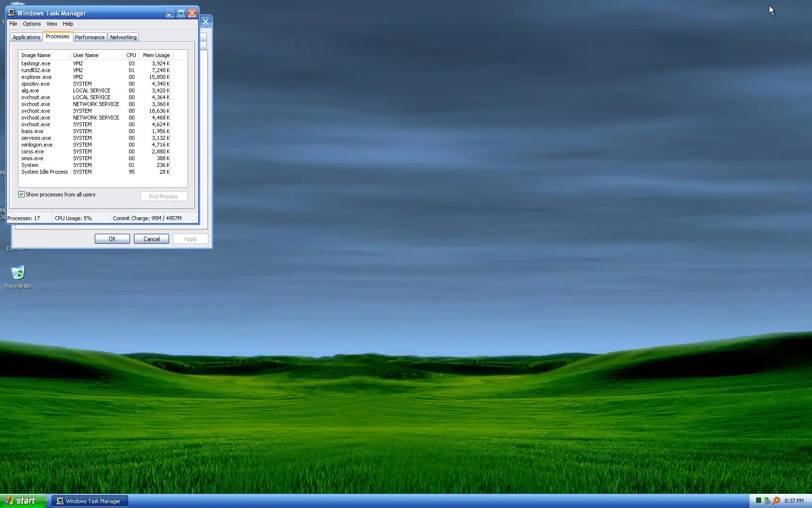Sort processes by Image Name column

pos(44,55)
